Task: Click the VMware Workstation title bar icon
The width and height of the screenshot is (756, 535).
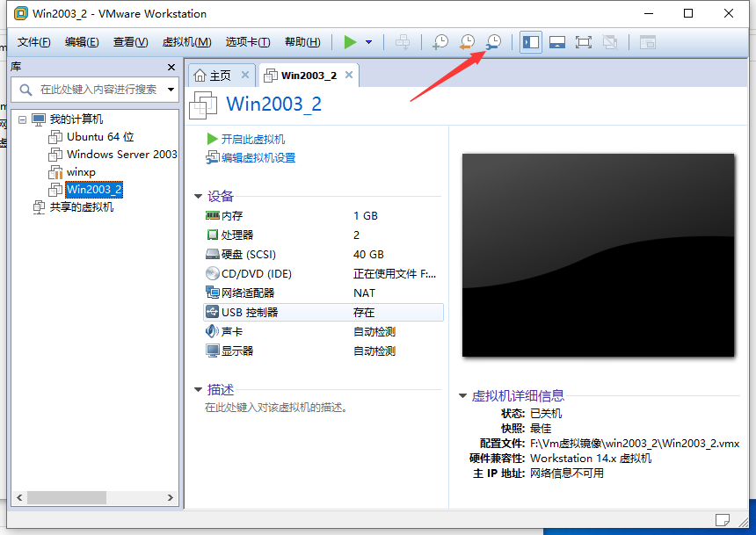Action: (x=21, y=13)
